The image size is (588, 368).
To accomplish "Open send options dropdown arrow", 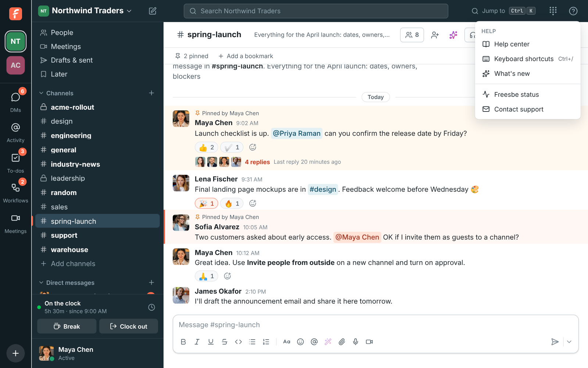I will 569,342.
